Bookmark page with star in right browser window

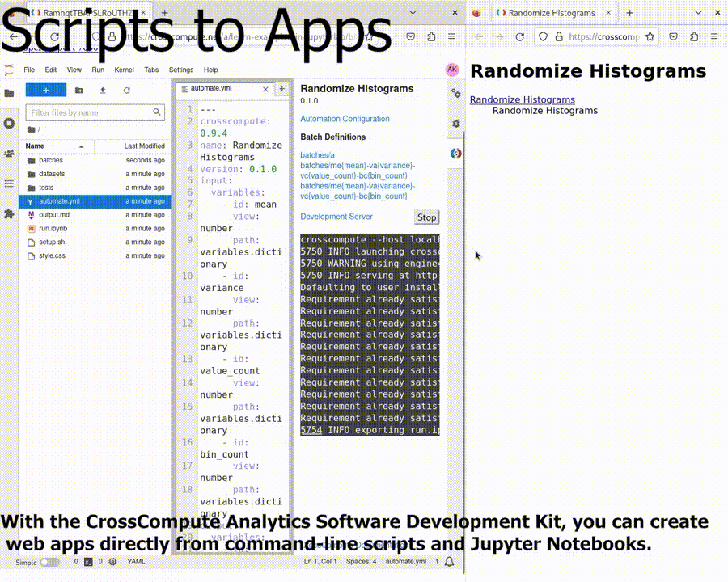(650, 36)
